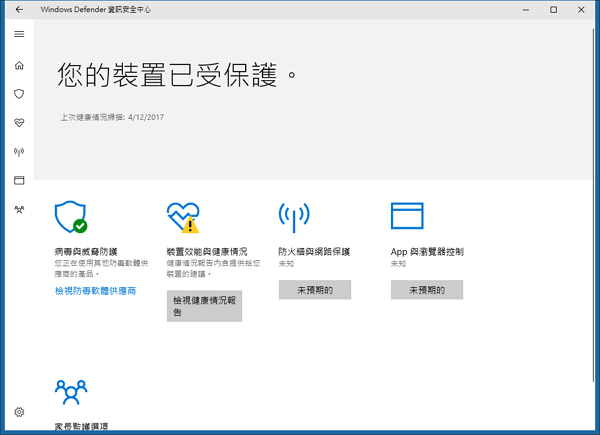Viewport: 600px width, 435px height.
Task: Click the large App browser window icon
Action: 407,216
